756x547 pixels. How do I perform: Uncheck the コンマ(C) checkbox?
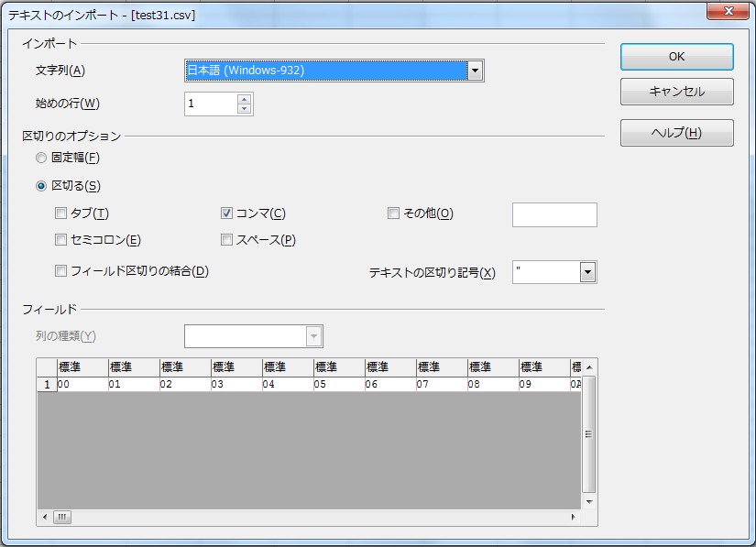226,213
